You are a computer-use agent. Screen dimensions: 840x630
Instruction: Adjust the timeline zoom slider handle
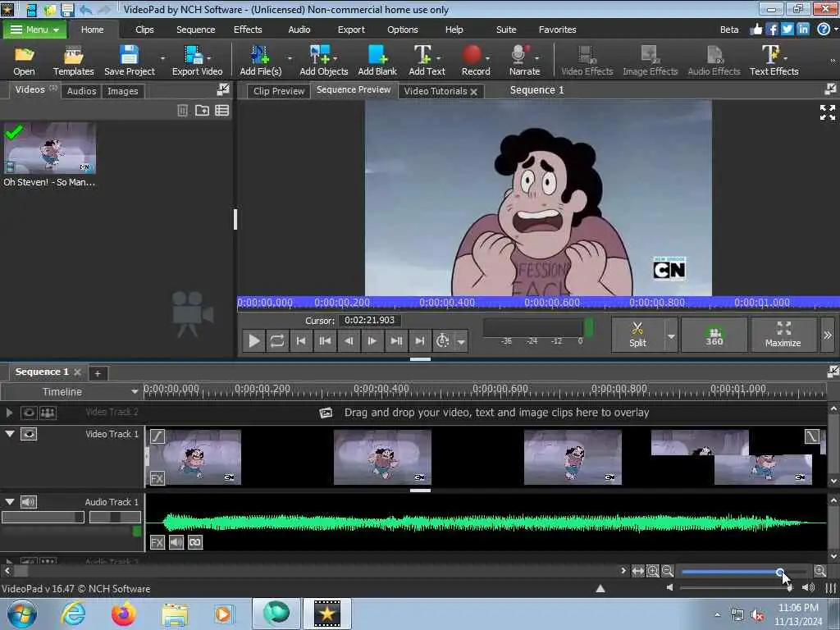point(780,572)
